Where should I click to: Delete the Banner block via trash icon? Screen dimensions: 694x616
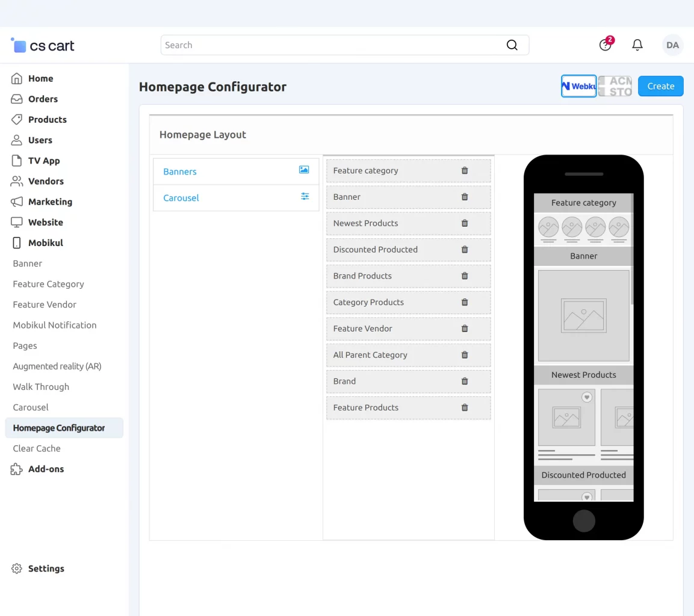465,197
